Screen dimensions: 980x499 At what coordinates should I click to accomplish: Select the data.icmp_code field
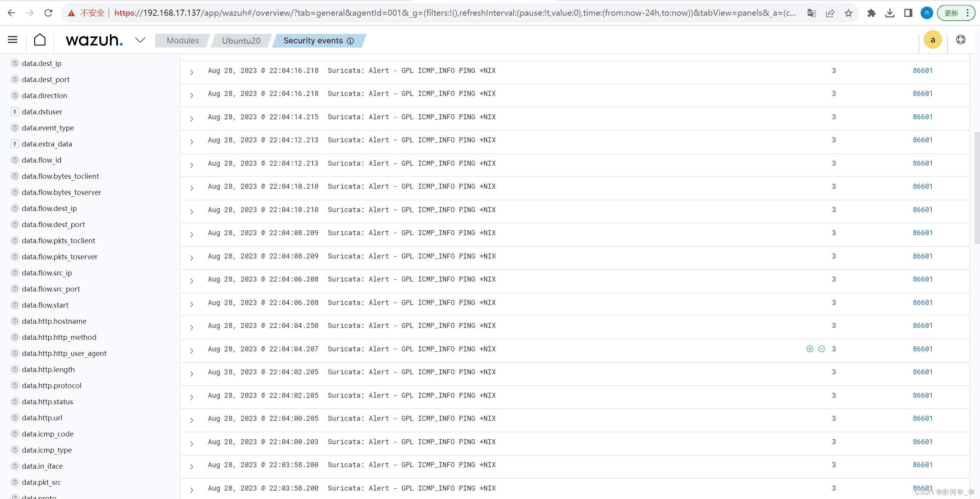tap(48, 434)
